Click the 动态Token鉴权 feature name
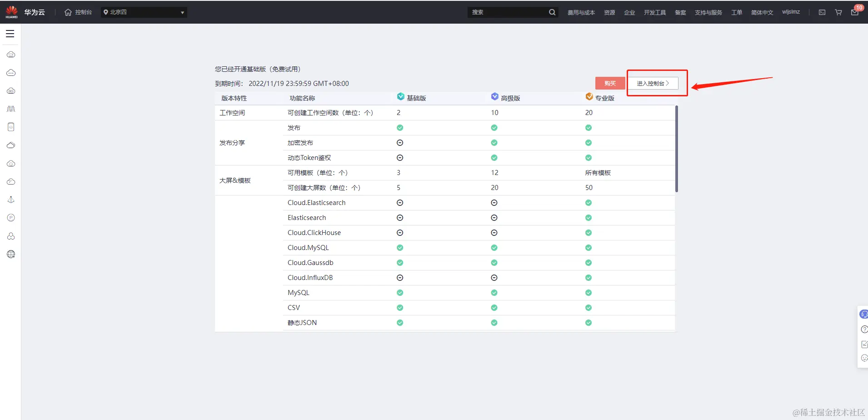Image resolution: width=868 pixels, height=420 pixels. click(x=309, y=158)
